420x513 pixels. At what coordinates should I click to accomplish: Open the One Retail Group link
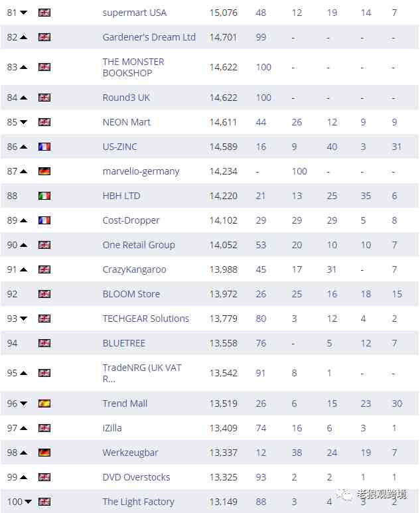click(x=139, y=245)
